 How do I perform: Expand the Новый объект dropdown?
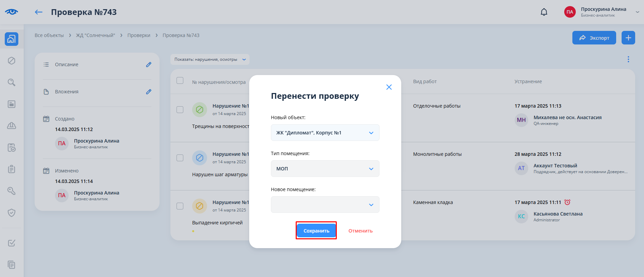(325, 133)
